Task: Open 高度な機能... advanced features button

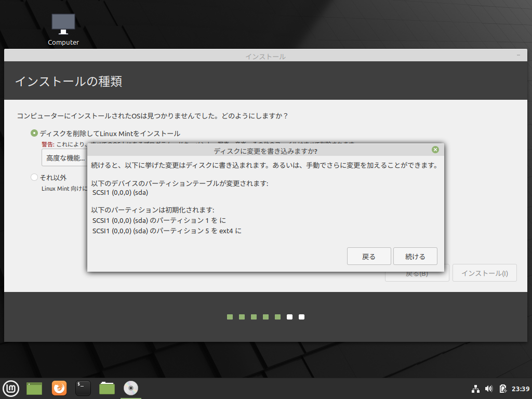Action: coord(65,158)
